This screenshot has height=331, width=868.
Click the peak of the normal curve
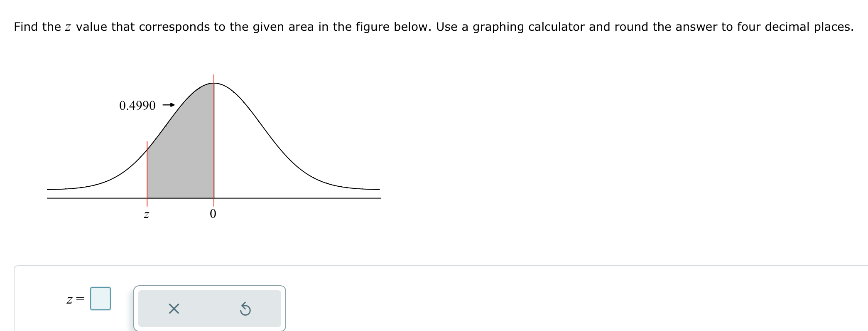pyautogui.click(x=214, y=82)
